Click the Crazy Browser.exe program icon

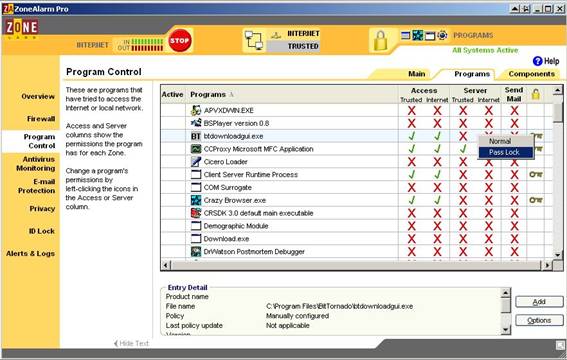[196, 200]
